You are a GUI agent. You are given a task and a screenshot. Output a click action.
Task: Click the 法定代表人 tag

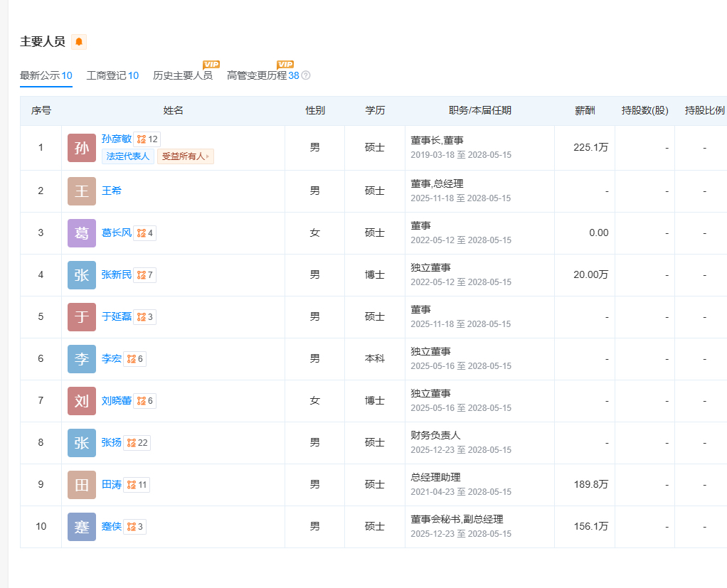point(127,156)
